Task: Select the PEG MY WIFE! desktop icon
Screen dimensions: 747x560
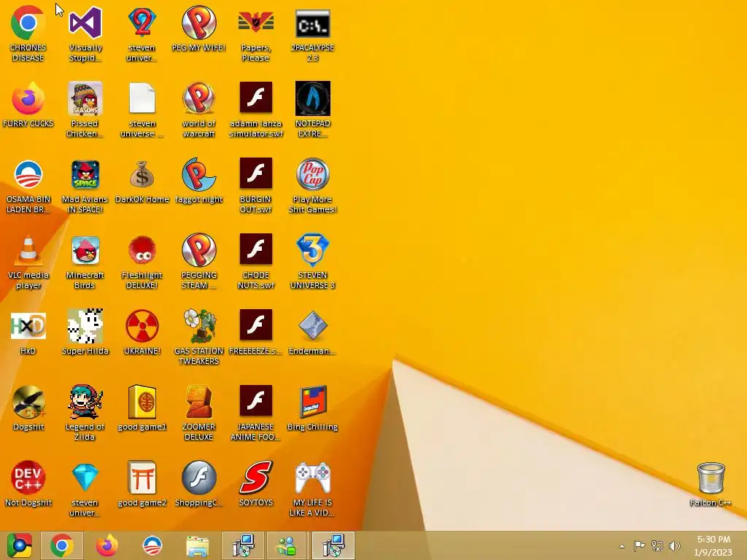Action: (198, 28)
